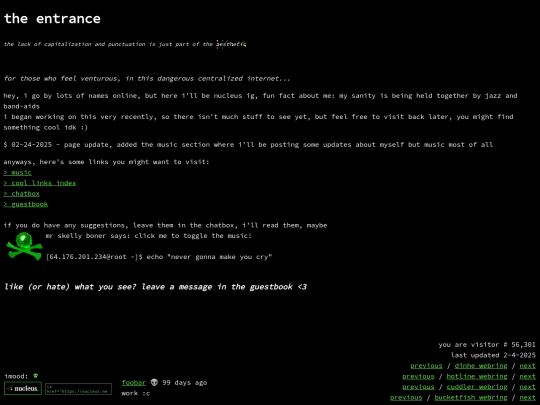Open the music link
The width and height of the screenshot is (540, 405).
[18, 173]
